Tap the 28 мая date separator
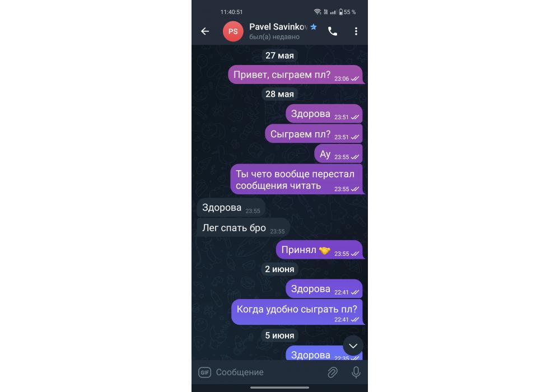This screenshot has height=392, width=560. click(279, 94)
